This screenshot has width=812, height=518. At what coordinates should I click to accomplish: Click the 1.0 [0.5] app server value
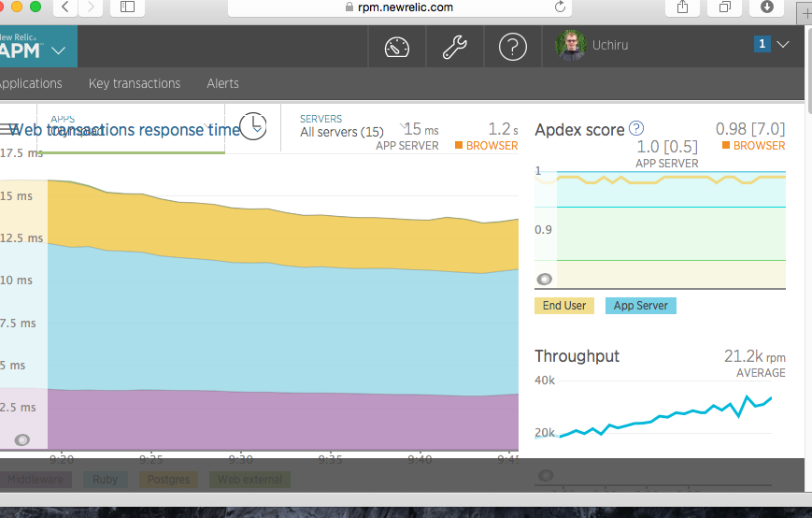click(x=667, y=147)
